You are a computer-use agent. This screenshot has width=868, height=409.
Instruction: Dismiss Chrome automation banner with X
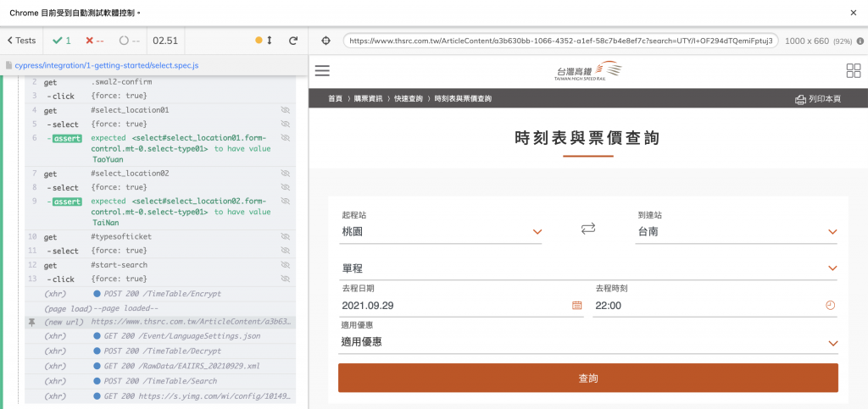point(853,12)
